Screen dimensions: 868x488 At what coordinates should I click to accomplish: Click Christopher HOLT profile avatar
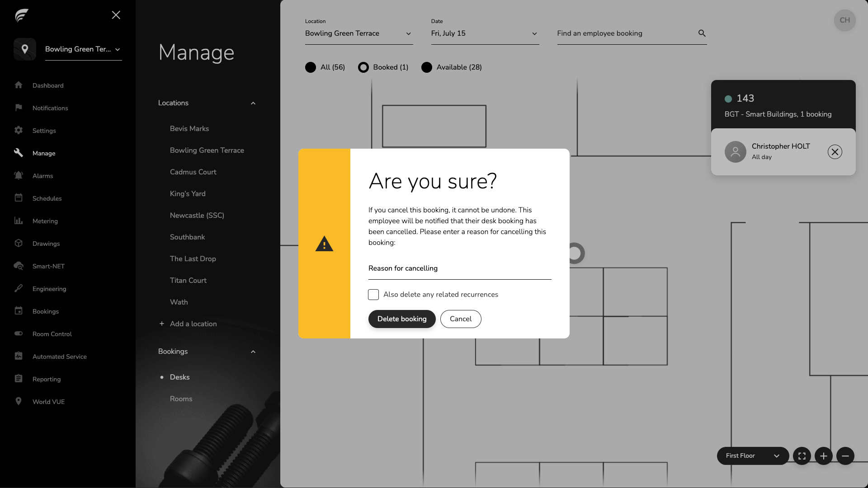735,152
